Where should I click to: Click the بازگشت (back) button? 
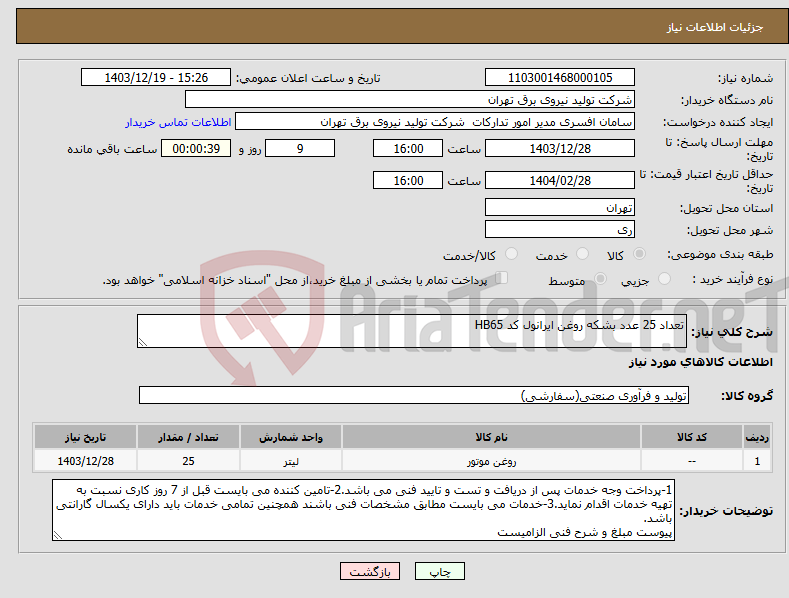pyautogui.click(x=370, y=571)
